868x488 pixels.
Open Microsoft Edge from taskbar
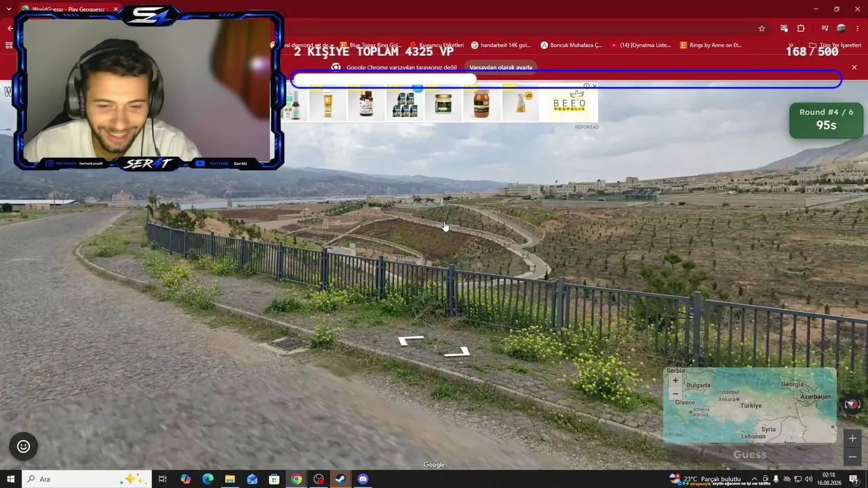(208, 479)
